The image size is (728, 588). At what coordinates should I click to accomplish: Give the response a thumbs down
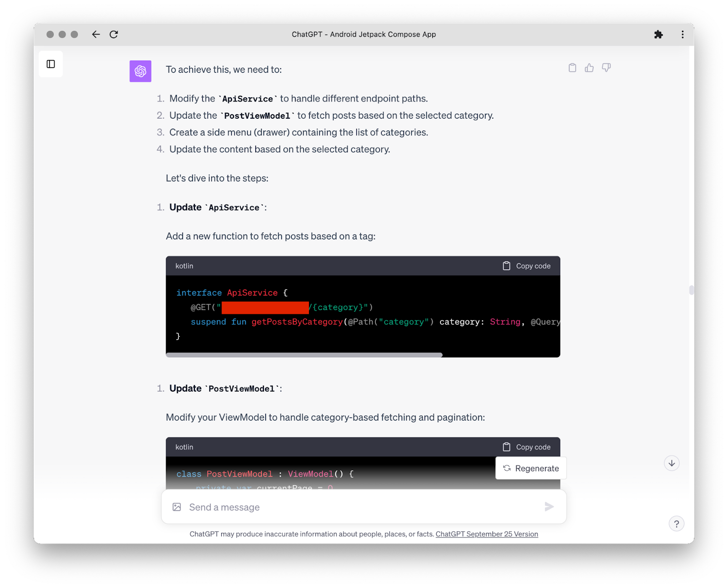(x=606, y=68)
